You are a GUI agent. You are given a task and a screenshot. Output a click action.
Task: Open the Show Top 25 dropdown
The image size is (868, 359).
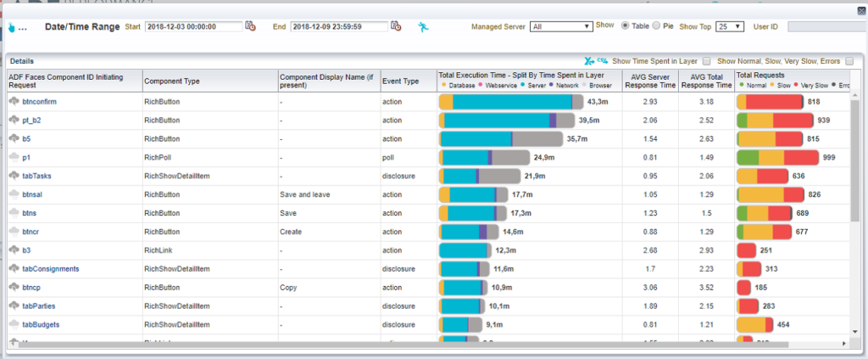coord(730,26)
